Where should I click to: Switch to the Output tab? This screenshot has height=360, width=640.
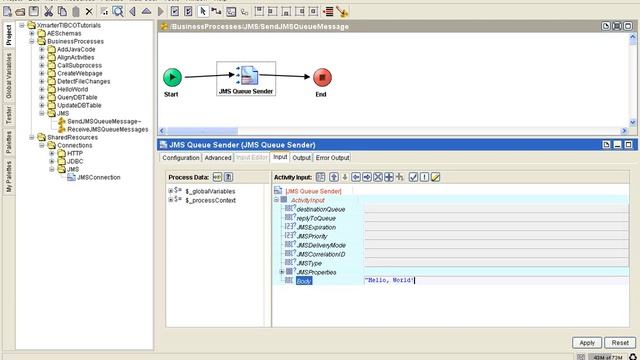(301, 158)
